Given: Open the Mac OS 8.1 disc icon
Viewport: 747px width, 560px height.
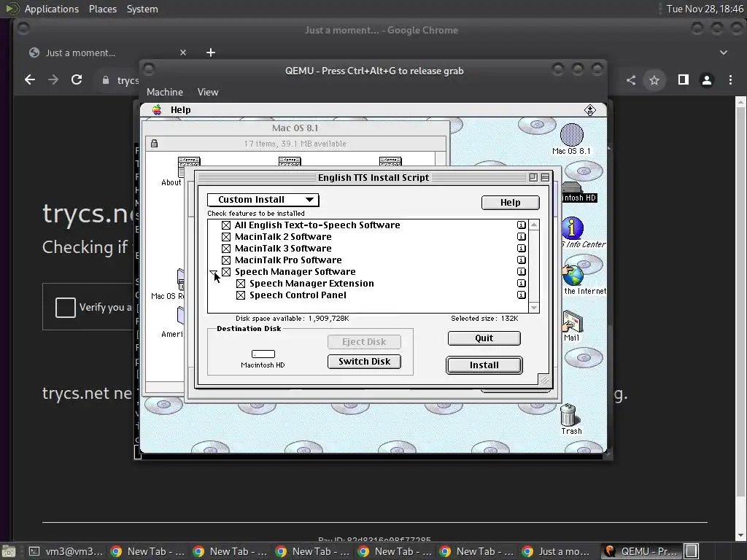Looking at the screenshot, I should (x=571, y=135).
